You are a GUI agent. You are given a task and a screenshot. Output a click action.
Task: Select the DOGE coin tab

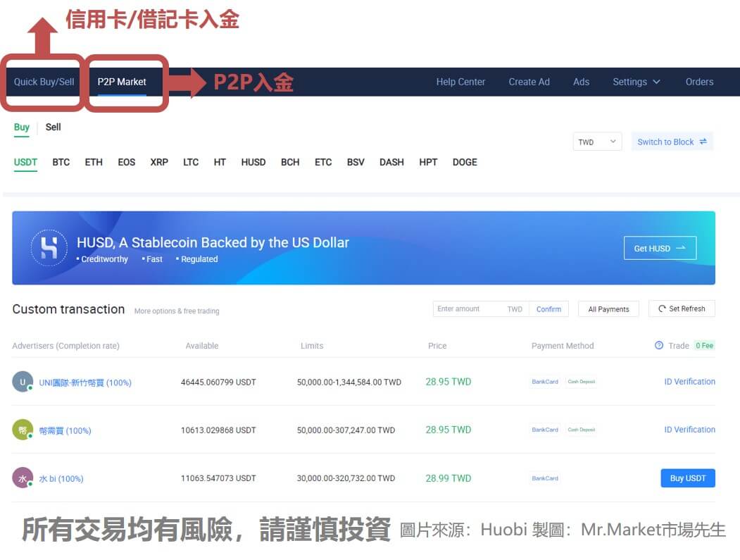coord(465,163)
